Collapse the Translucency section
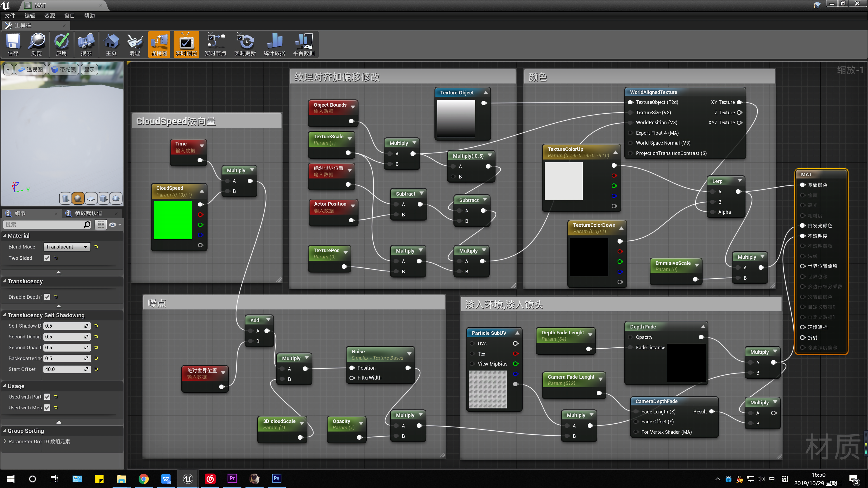The height and width of the screenshot is (488, 868). point(4,281)
